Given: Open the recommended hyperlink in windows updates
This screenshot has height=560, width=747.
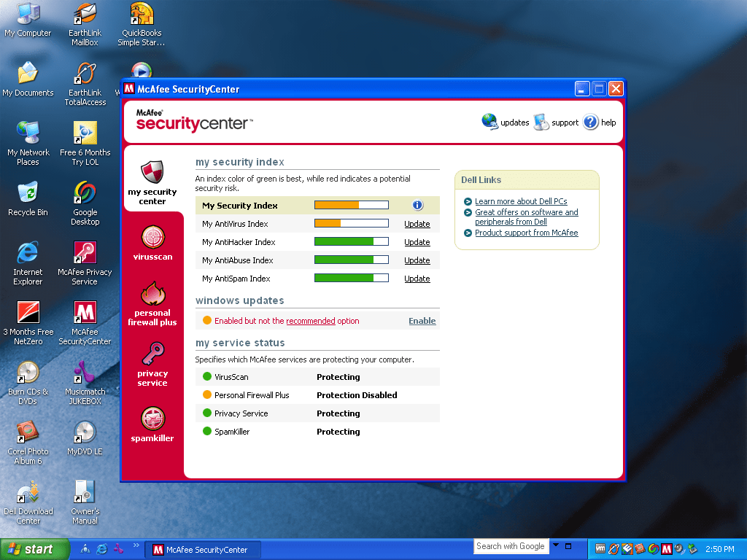Looking at the screenshot, I should point(311,321).
